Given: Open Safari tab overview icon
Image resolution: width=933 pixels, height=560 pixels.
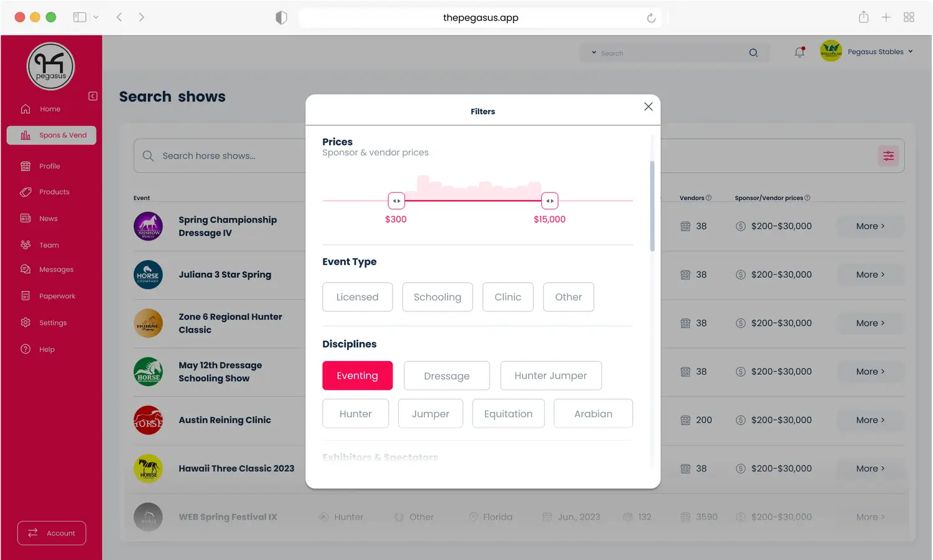Looking at the screenshot, I should coord(909,17).
